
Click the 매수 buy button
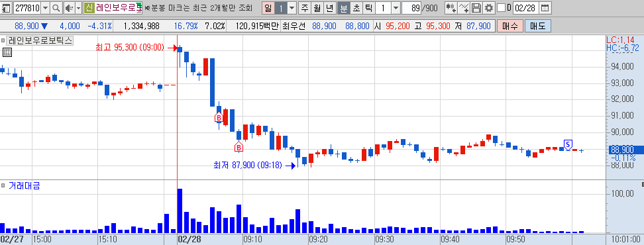[510, 26]
